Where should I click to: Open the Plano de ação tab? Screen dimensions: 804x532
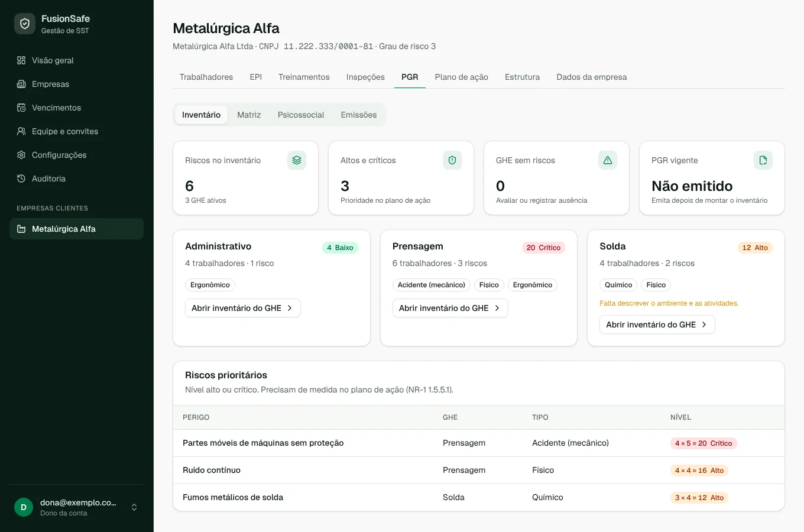462,77
